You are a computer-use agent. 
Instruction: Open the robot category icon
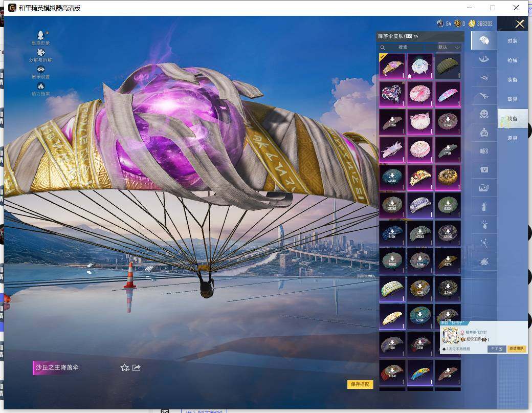(484, 133)
